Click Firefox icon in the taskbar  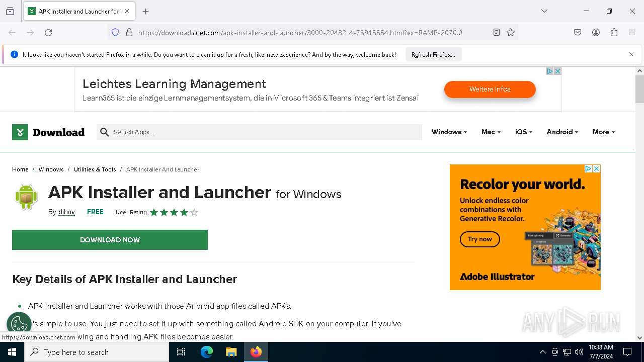(x=256, y=352)
